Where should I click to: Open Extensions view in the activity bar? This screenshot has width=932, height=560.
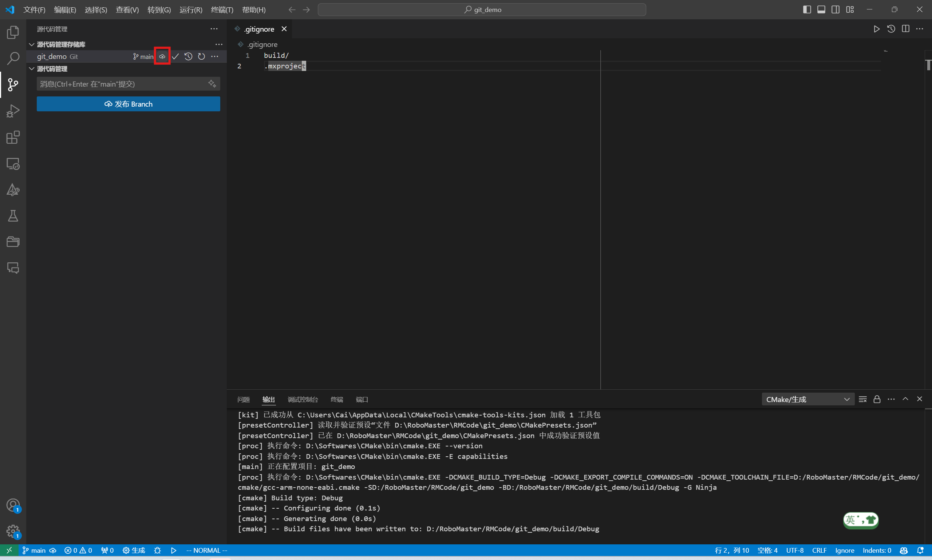point(13,137)
